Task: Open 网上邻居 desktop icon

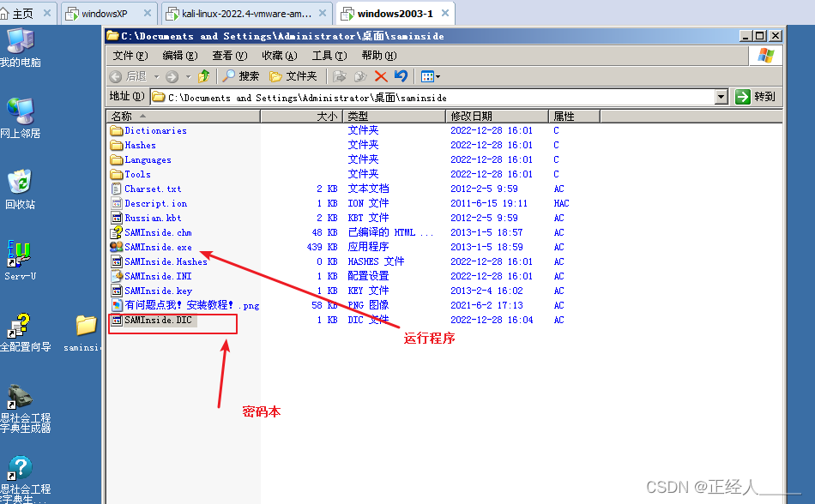Action: pyautogui.click(x=21, y=118)
